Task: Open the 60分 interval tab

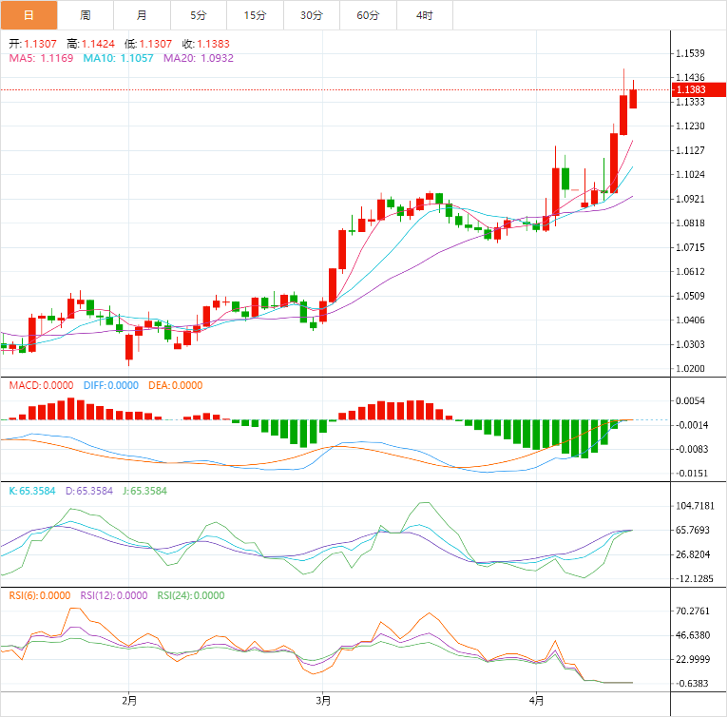Action: pos(368,15)
